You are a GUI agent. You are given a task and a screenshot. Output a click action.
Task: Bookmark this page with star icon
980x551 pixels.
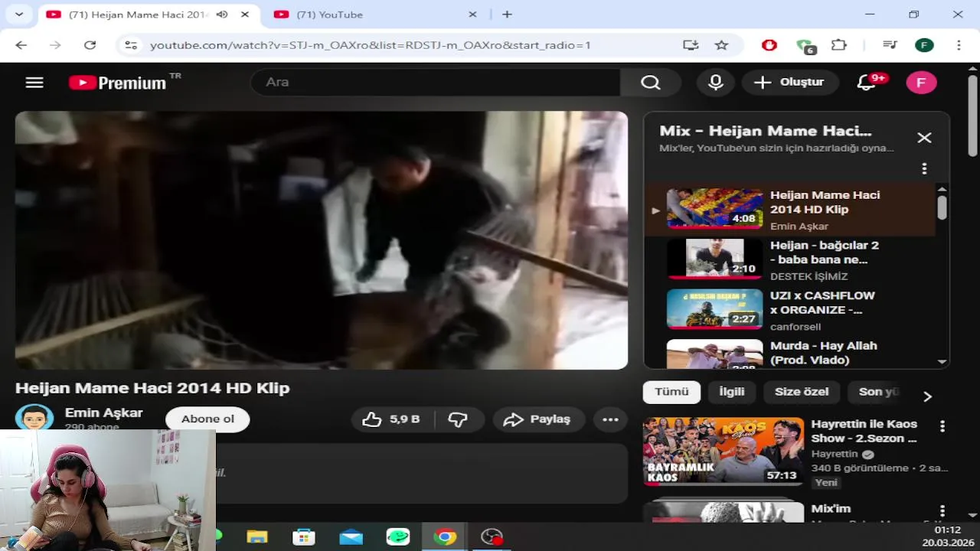[721, 45]
